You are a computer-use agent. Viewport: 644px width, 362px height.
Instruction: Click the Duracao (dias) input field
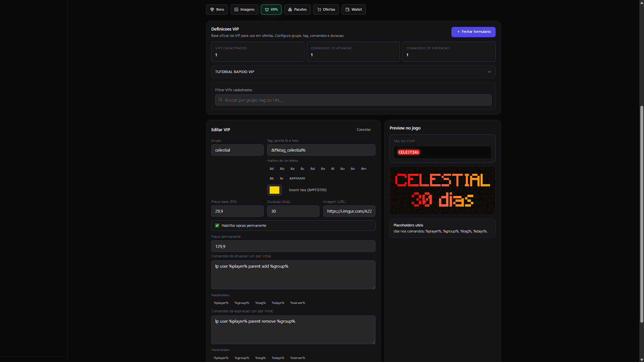[293, 211]
